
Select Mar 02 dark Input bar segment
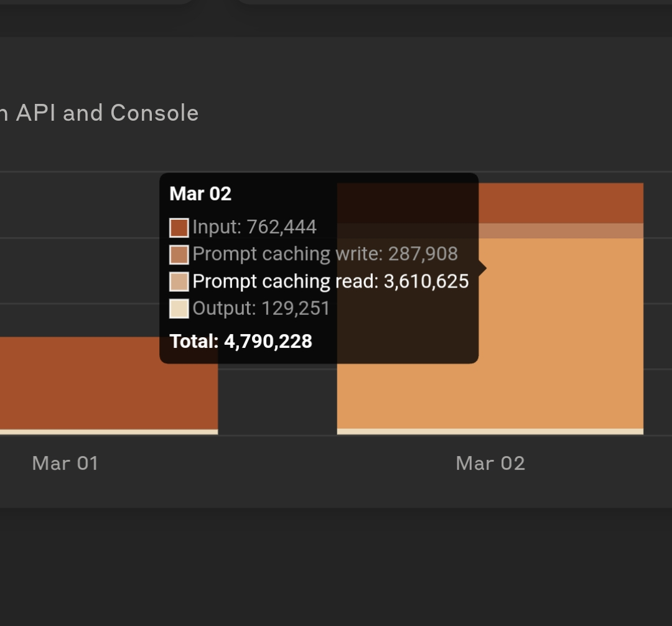560,203
